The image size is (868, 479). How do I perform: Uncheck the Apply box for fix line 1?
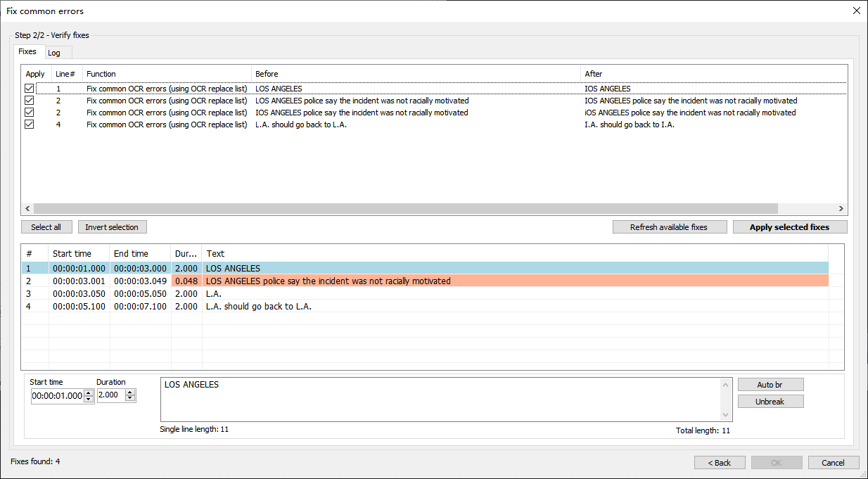coord(29,88)
